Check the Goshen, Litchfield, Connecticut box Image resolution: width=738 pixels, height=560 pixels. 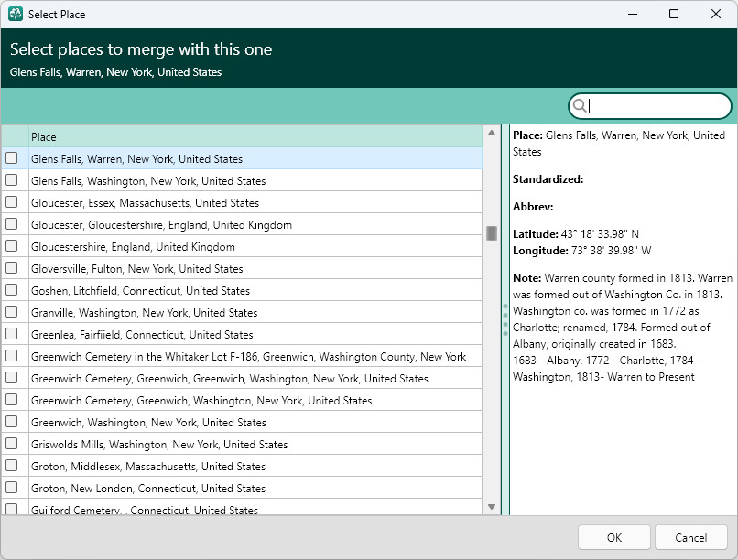(12, 290)
